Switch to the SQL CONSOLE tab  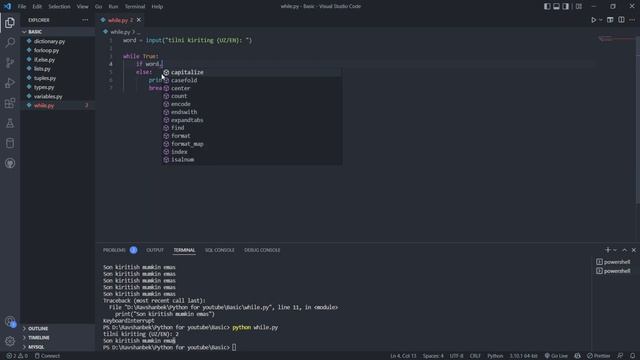click(x=220, y=250)
